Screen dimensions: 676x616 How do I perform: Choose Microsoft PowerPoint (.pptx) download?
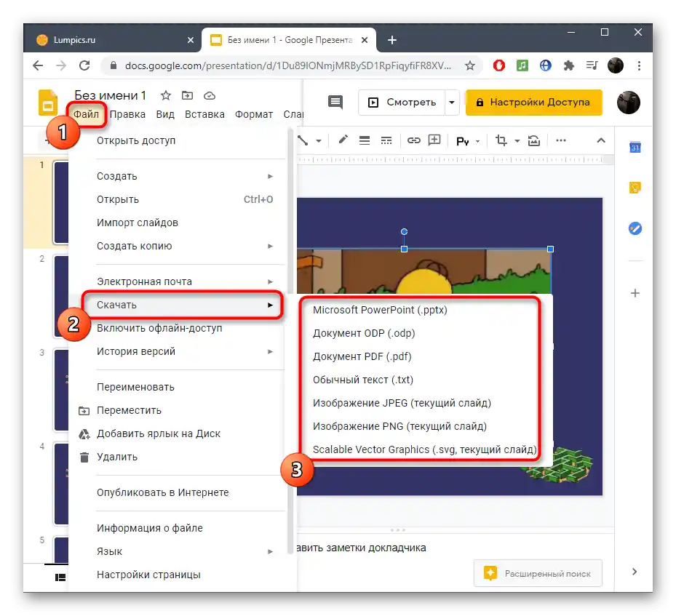coord(380,310)
